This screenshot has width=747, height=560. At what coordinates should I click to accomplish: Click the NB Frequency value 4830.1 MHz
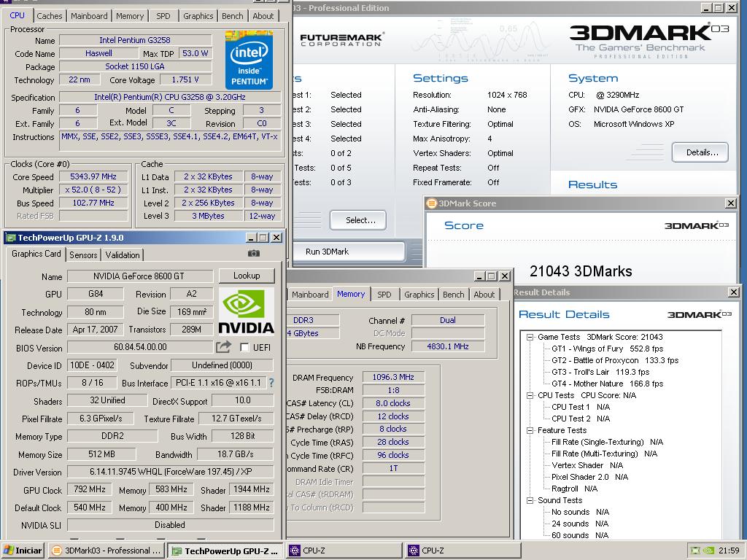click(448, 346)
